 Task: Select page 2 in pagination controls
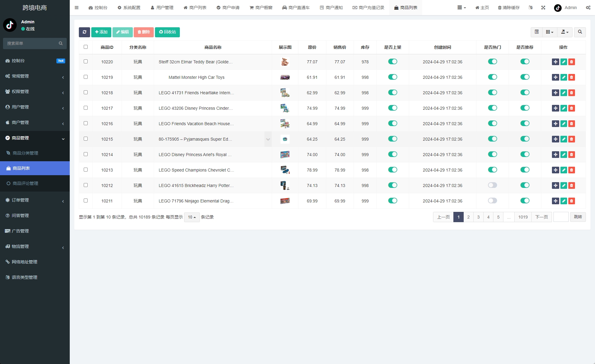point(468,217)
